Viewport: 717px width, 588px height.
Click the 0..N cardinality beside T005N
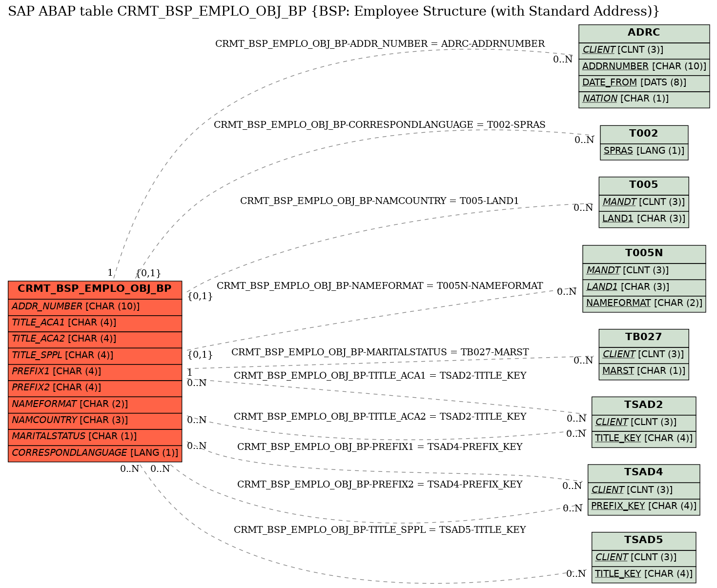567,292
